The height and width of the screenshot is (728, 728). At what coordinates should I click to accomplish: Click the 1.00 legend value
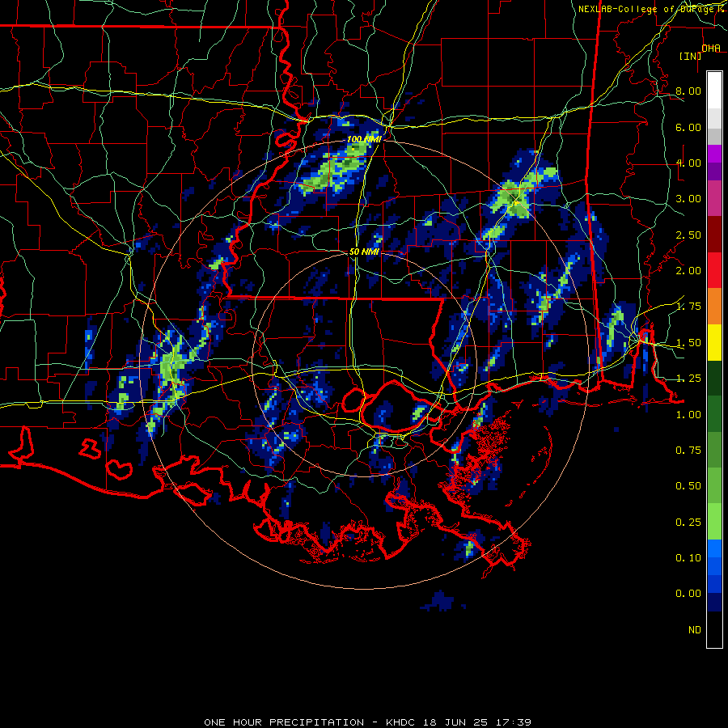pyautogui.click(x=688, y=415)
